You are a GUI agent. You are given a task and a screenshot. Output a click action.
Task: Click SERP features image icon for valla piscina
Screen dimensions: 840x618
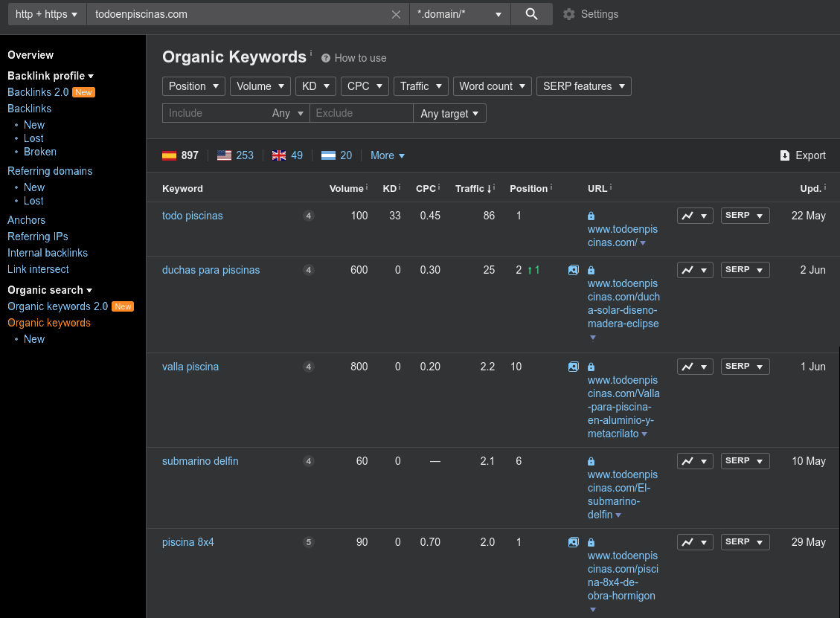pos(573,367)
